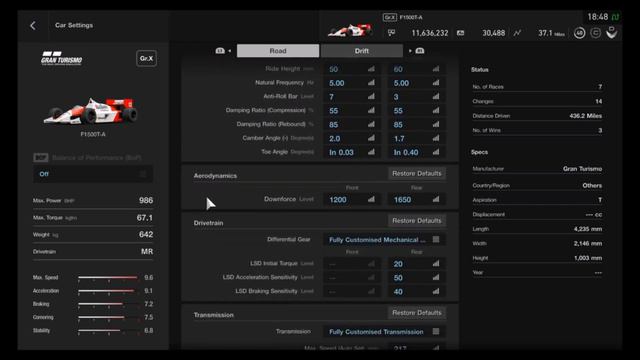Click the BoP icon beside Balance of Performance

click(x=40, y=158)
